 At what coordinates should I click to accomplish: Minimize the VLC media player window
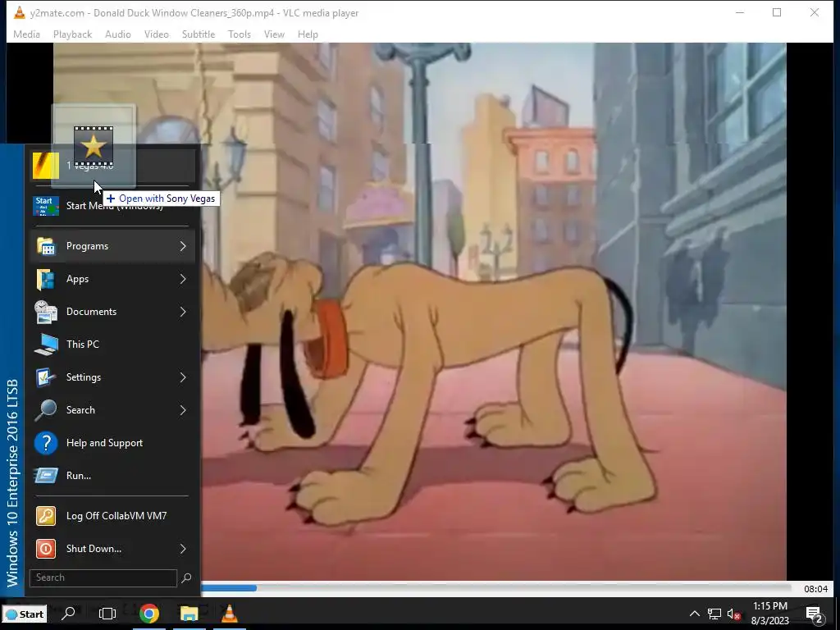pos(740,12)
